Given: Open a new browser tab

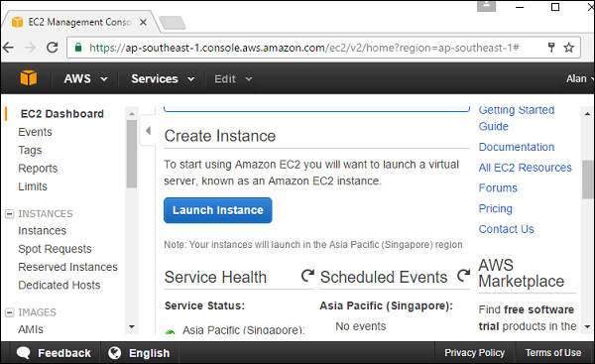Looking at the screenshot, I should click(173, 23).
